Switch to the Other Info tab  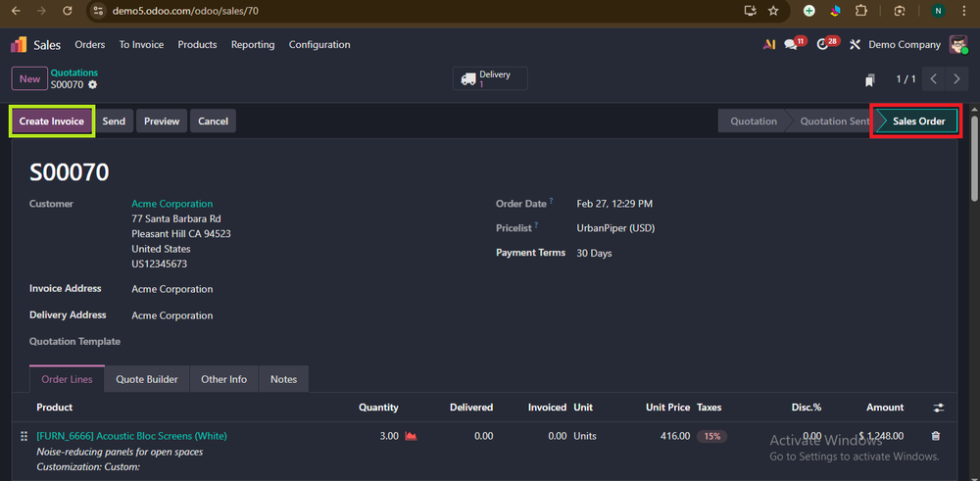tap(223, 379)
